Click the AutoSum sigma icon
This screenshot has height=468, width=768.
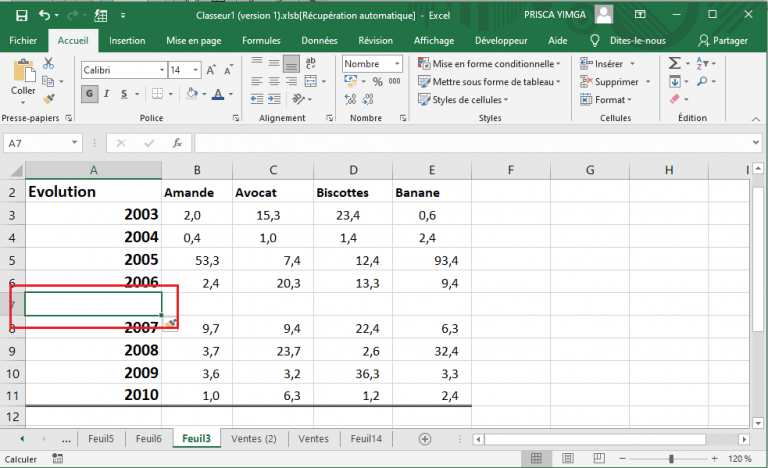tap(676, 63)
